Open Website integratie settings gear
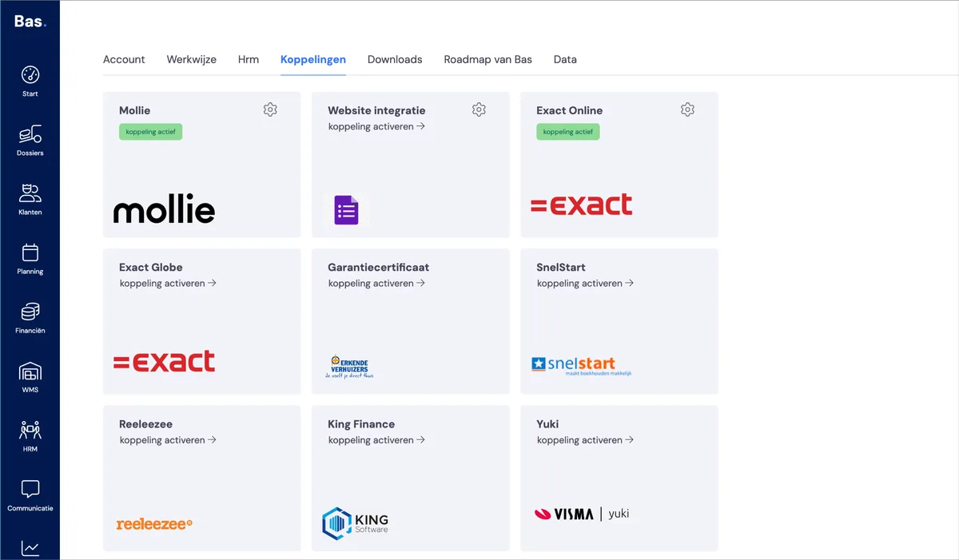 point(479,109)
